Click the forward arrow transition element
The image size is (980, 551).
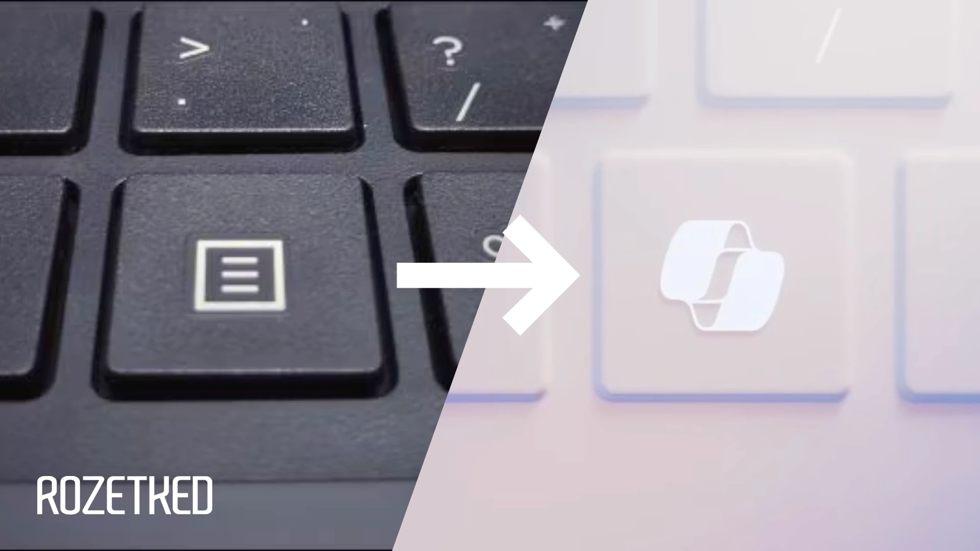pyautogui.click(x=490, y=275)
